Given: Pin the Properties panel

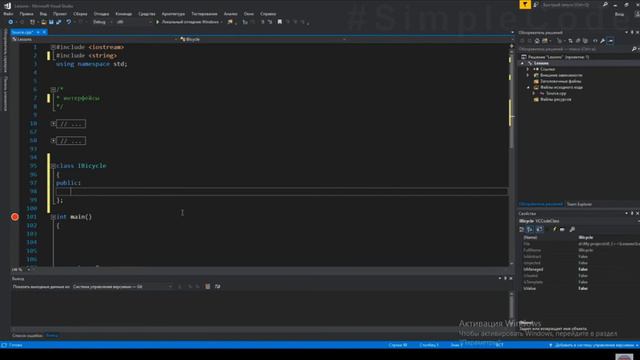Looking at the screenshot, I should tap(632, 213).
